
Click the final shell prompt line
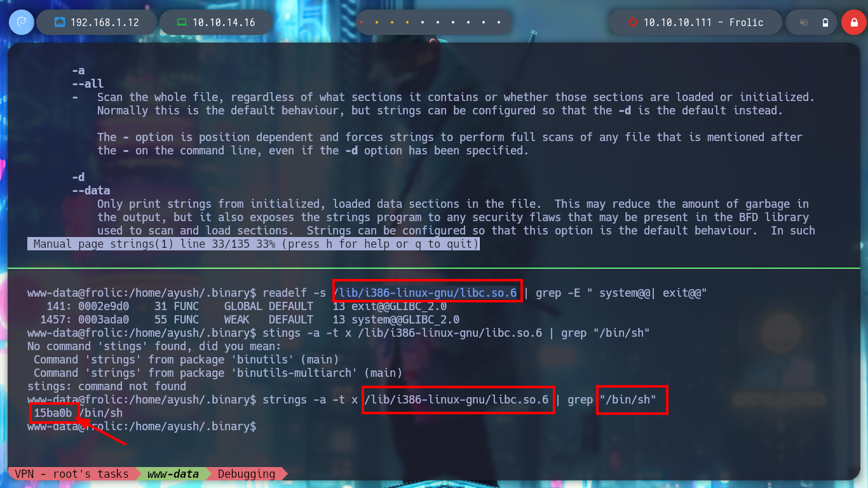point(142,426)
